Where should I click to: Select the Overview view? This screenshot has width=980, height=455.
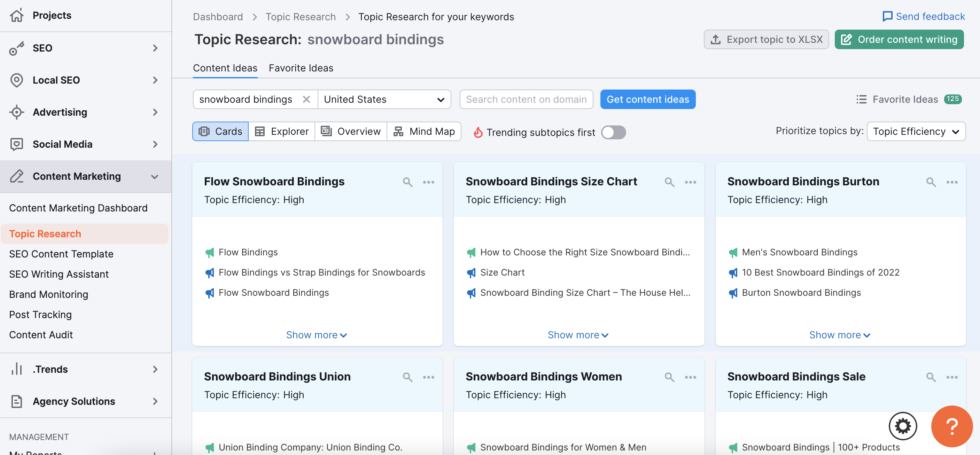click(x=350, y=131)
